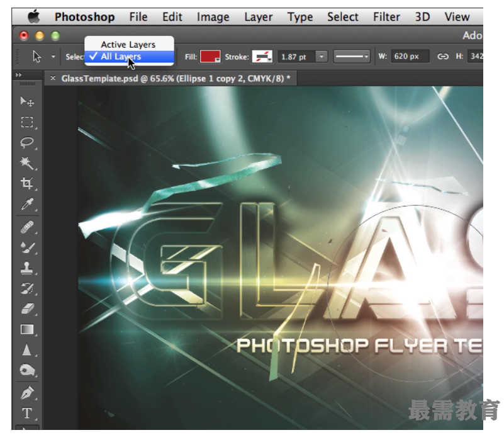This screenshot has width=504, height=435.
Task: Open the Edit menu
Action: (x=172, y=17)
